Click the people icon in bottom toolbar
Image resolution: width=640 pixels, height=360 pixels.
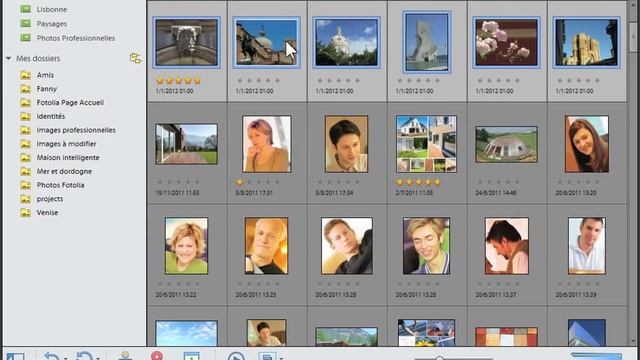click(x=125, y=356)
